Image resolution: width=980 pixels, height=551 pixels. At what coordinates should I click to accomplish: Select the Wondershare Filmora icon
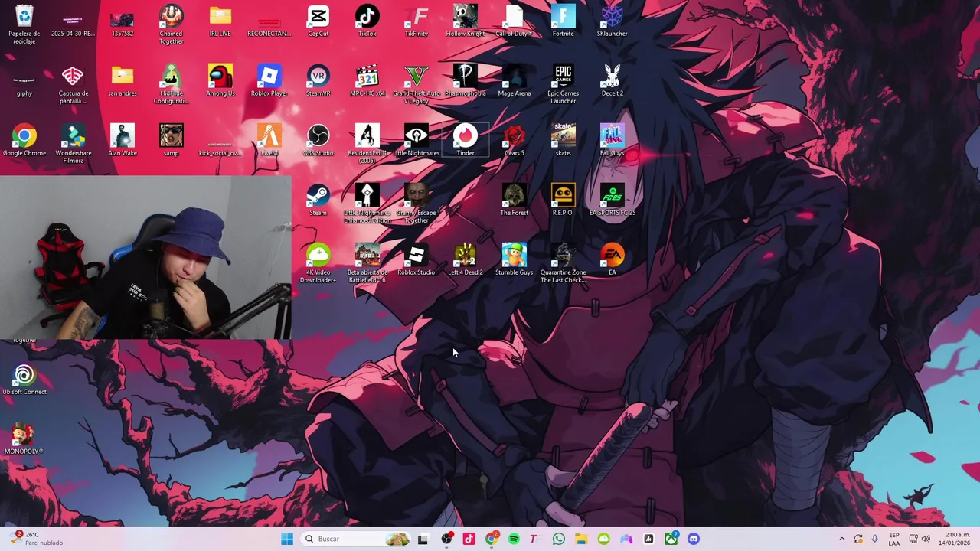point(73,144)
